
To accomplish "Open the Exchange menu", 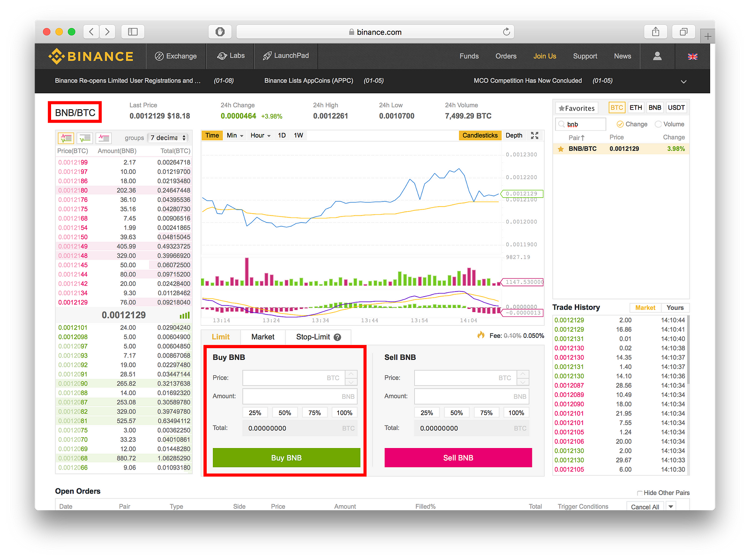I will [176, 56].
